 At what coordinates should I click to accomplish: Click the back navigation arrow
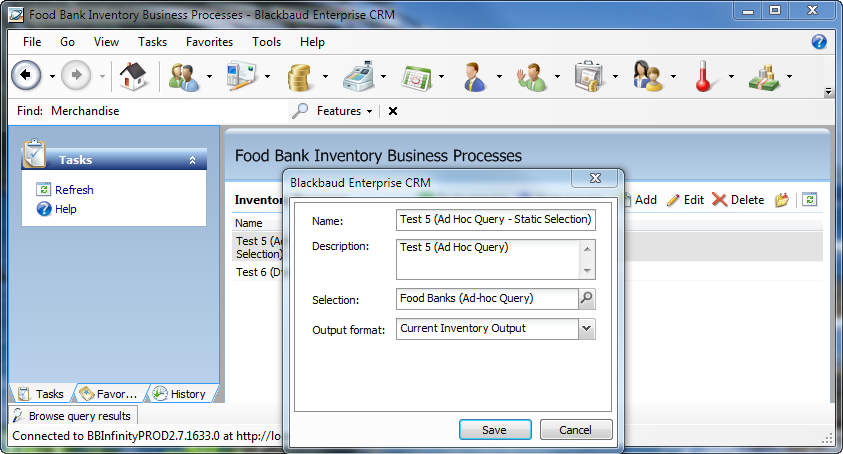26,76
